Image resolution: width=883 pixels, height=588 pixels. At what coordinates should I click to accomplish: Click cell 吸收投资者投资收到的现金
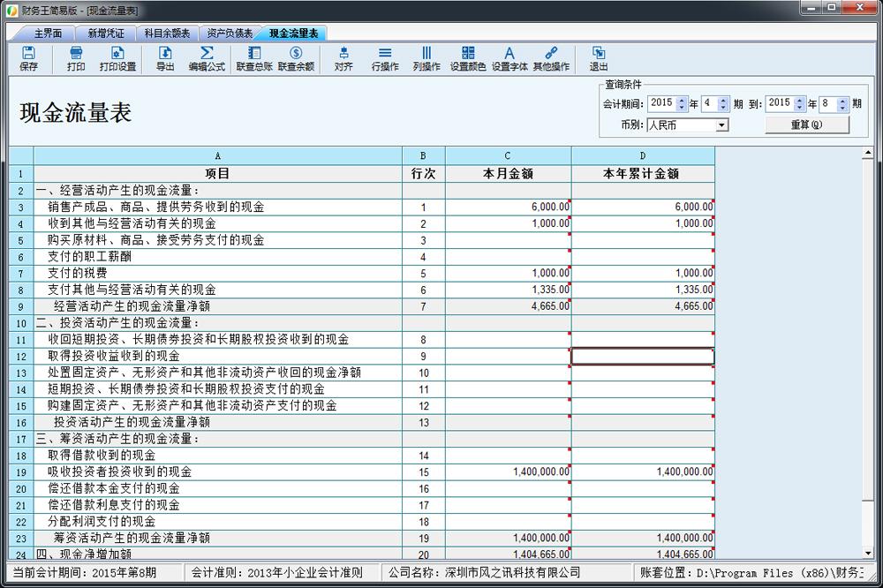tap(218, 472)
